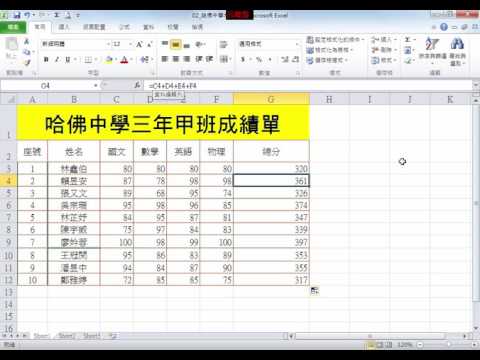480x360 pixels.
Task: Click the AutoSum sigma icon
Action: tap(408, 40)
